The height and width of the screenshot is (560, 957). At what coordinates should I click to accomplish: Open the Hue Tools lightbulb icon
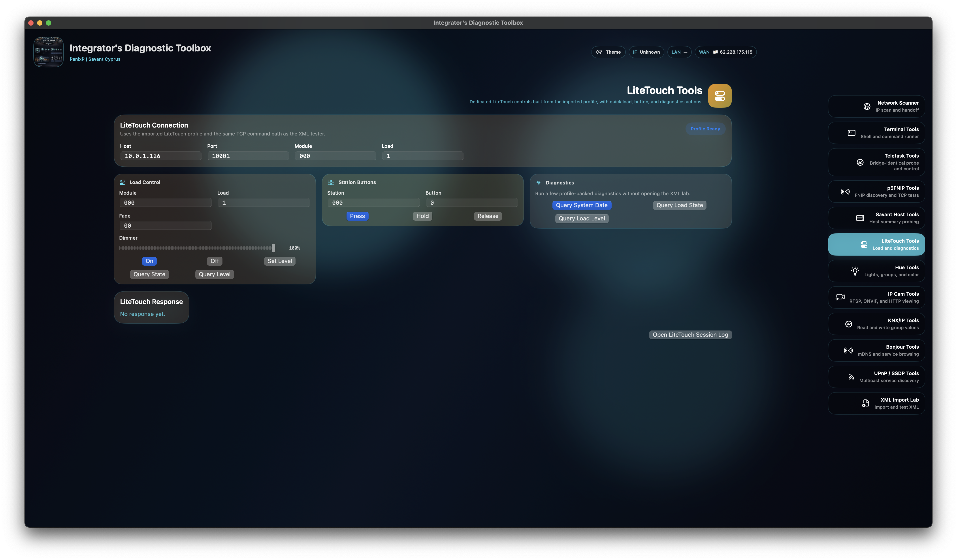click(855, 271)
